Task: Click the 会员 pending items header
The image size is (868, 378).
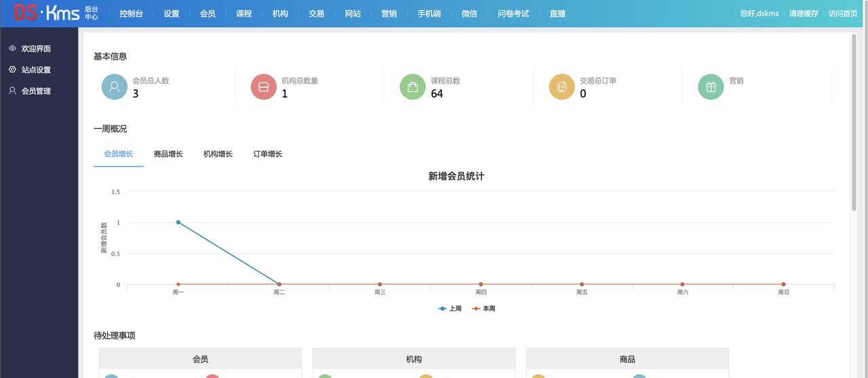Action: point(200,359)
